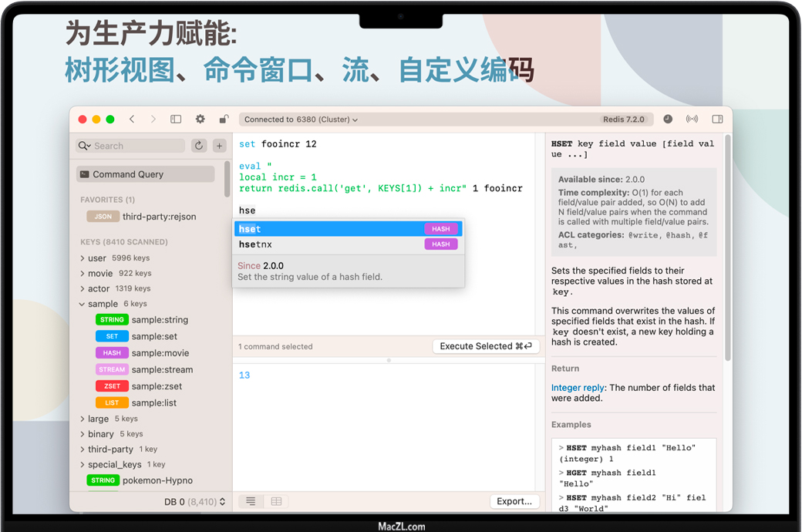Switch to table result view
The height and width of the screenshot is (532, 802).
pyautogui.click(x=276, y=501)
